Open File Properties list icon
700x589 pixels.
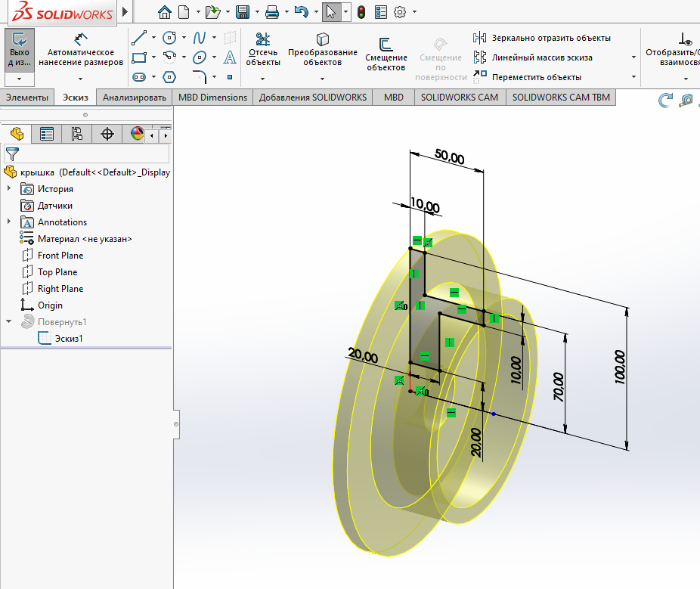(381, 12)
